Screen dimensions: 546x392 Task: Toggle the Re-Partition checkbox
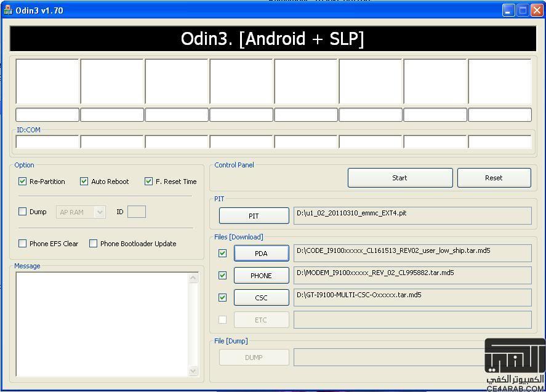23,182
